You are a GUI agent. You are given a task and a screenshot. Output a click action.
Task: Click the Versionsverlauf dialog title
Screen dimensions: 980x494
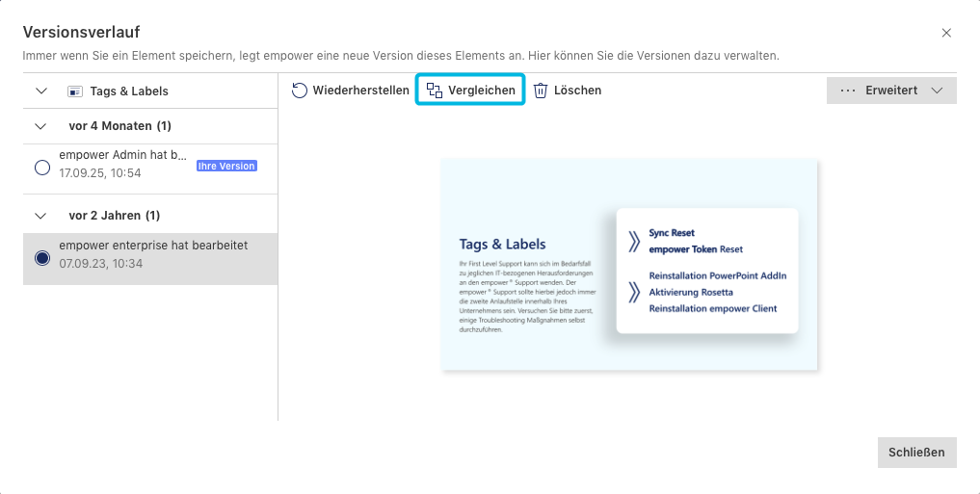81,32
